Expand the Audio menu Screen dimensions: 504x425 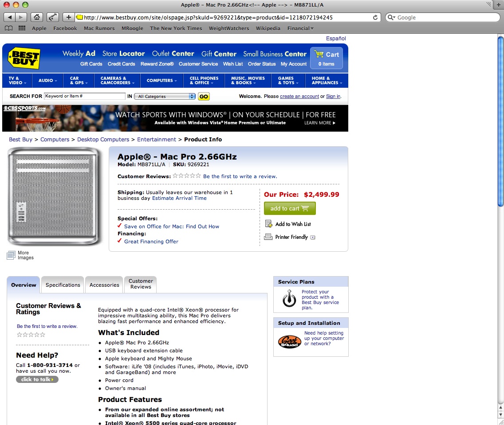point(47,80)
